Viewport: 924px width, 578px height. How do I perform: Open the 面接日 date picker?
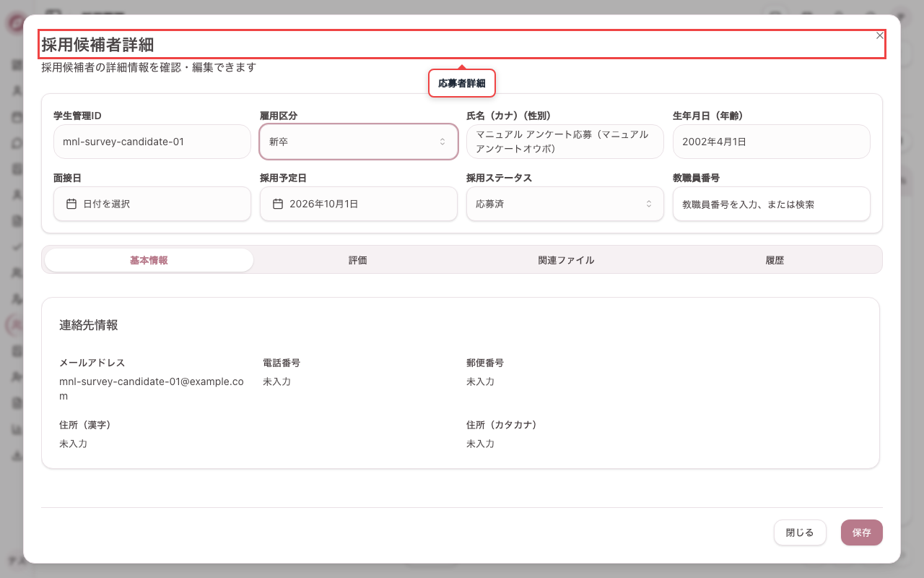point(152,204)
